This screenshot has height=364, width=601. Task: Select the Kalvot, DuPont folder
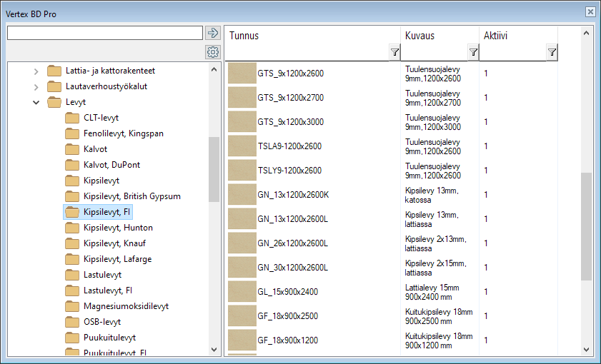pos(111,165)
